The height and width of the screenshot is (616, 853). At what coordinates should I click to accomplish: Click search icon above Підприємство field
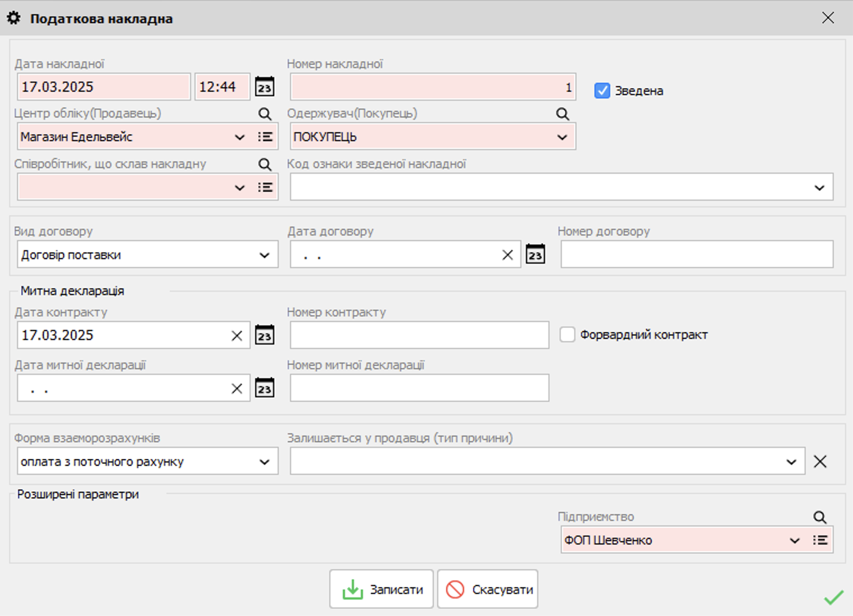point(820,517)
